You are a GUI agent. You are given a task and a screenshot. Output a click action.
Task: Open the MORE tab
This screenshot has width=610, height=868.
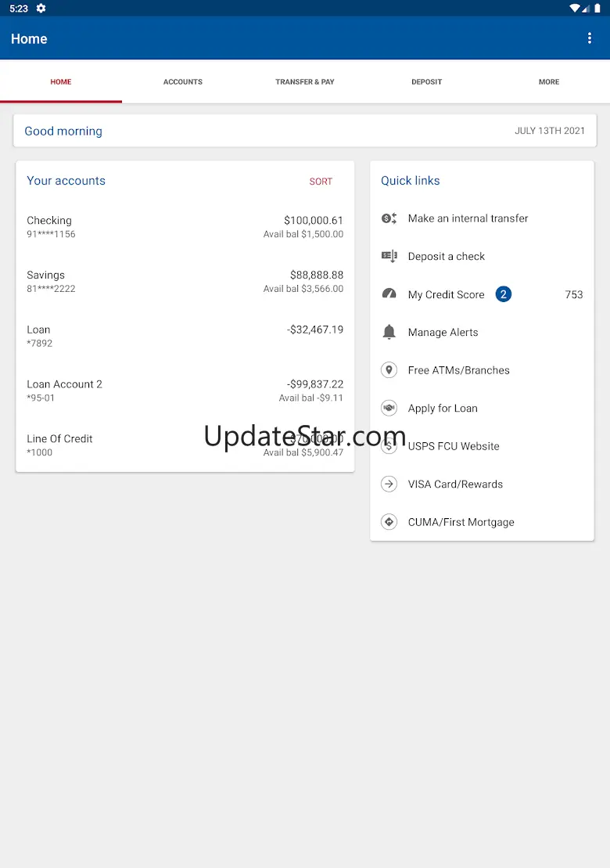click(549, 81)
